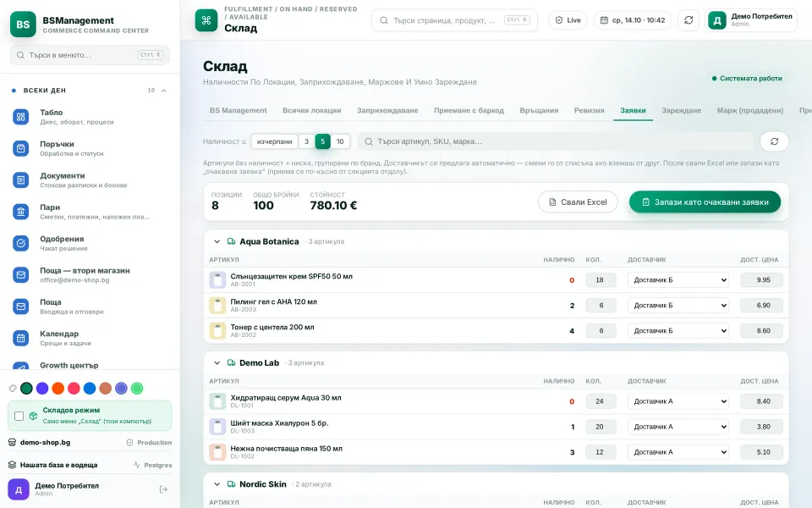Open supplier dropdown for Слънцезащитен крем SPF50

[678, 280]
